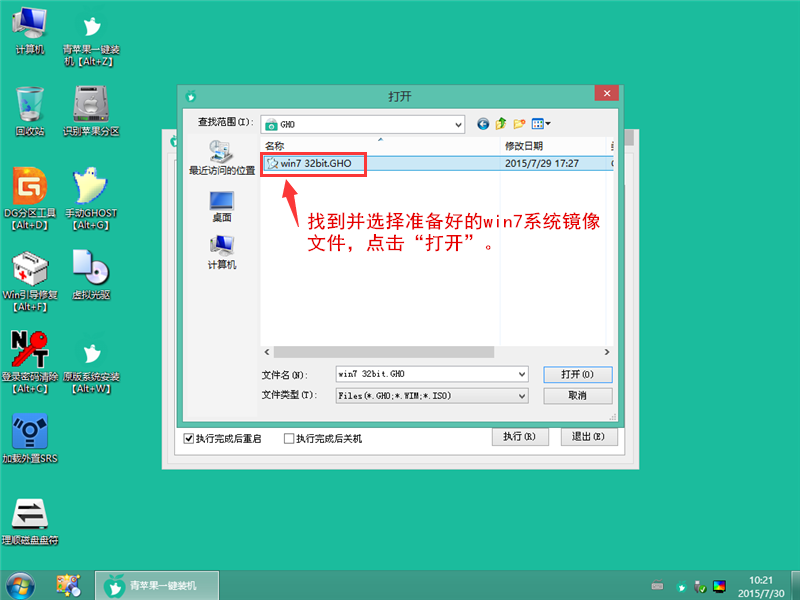Select 桌面 in the dialog sidebar
Viewport: 800px width, 600px height.
coord(220,205)
